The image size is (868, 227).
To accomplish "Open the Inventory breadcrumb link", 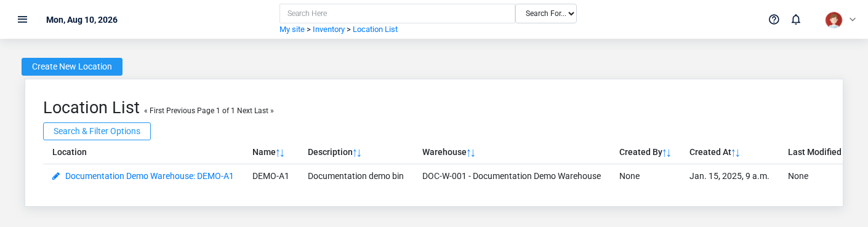I will point(329,30).
